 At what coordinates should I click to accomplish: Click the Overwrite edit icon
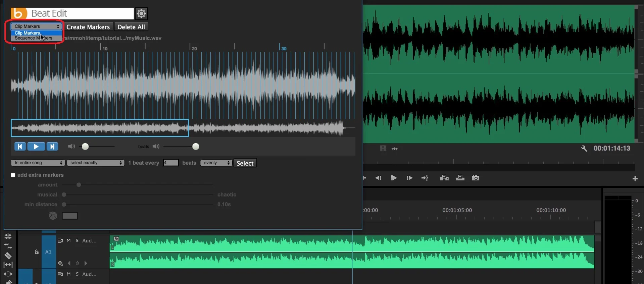(460, 178)
